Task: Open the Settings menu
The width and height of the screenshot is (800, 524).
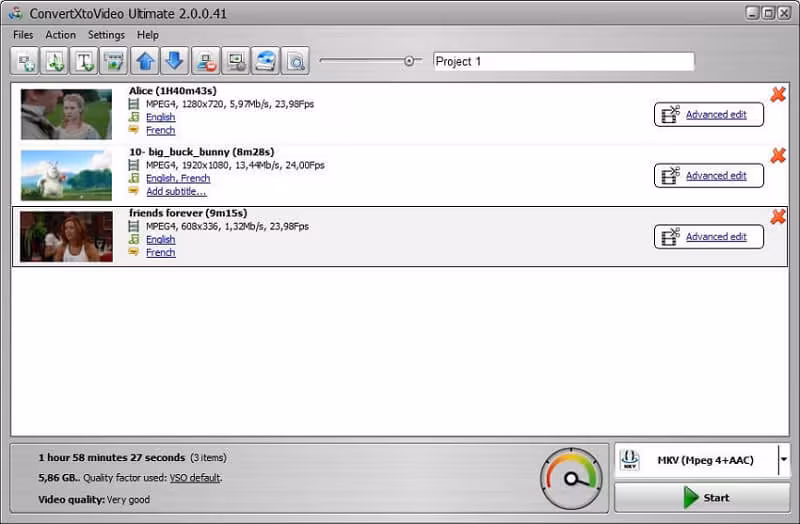Action: point(106,35)
